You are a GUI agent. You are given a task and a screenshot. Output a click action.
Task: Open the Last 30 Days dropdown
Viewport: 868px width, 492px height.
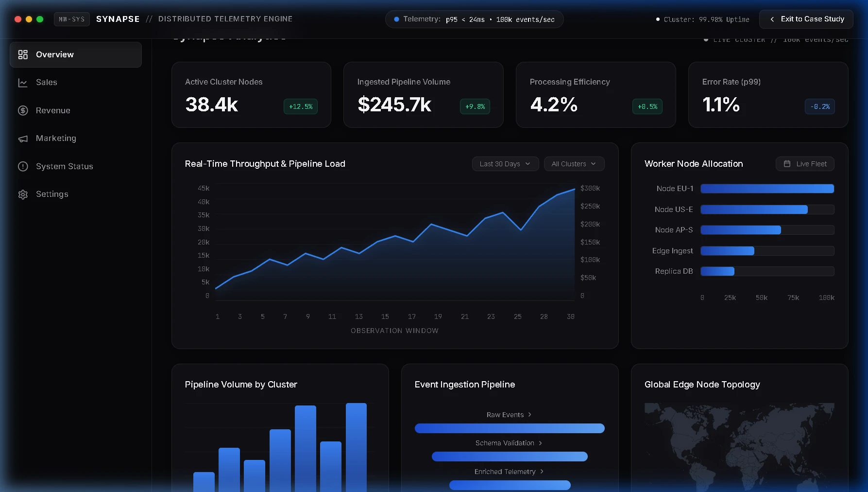tap(505, 164)
